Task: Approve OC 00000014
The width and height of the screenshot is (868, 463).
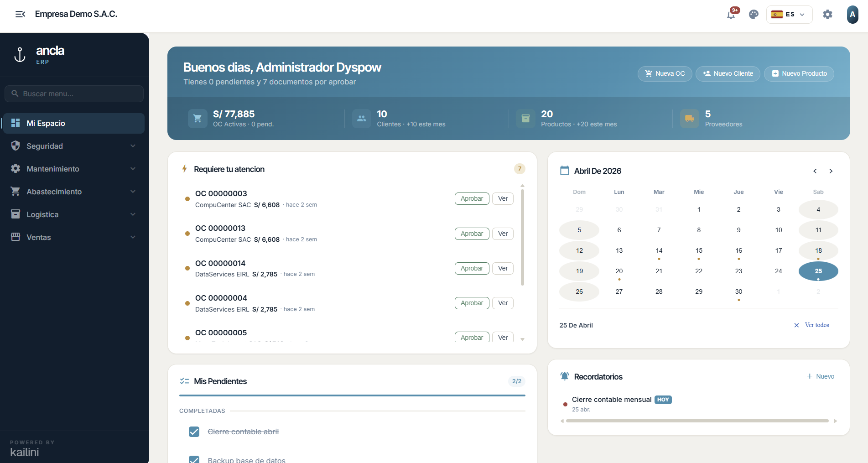Action: pyautogui.click(x=472, y=268)
